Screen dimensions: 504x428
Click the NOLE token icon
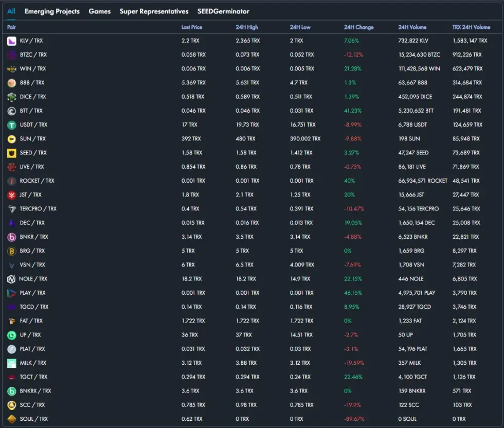[x=11, y=279]
